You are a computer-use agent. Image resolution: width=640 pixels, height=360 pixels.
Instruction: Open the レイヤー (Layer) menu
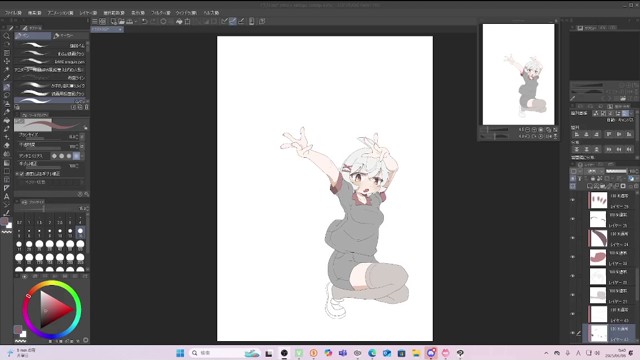(x=88, y=13)
